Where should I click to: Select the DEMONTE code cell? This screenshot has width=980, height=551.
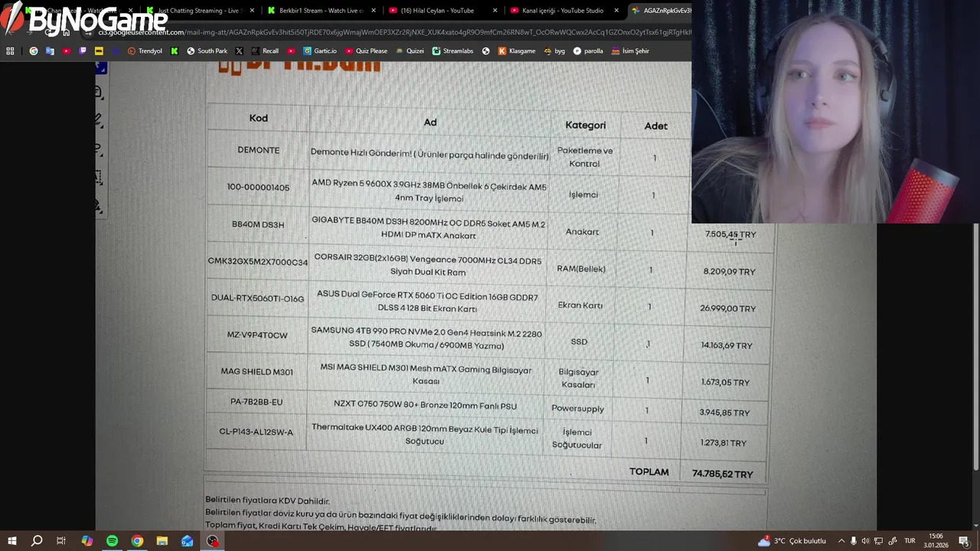pyautogui.click(x=259, y=150)
